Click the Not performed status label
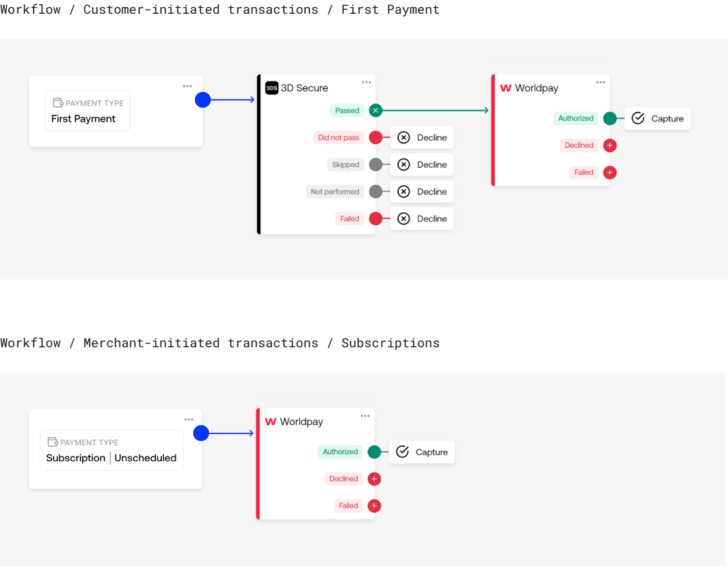 click(335, 192)
